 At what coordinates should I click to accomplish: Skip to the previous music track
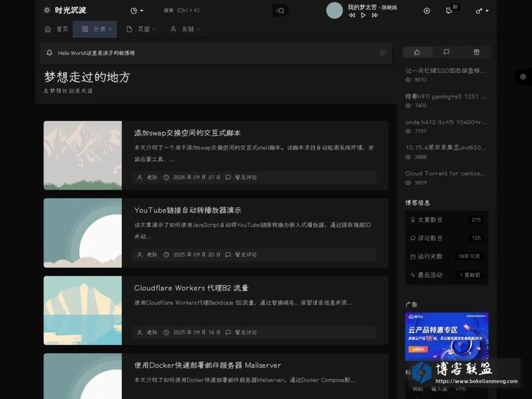pyautogui.click(x=352, y=16)
